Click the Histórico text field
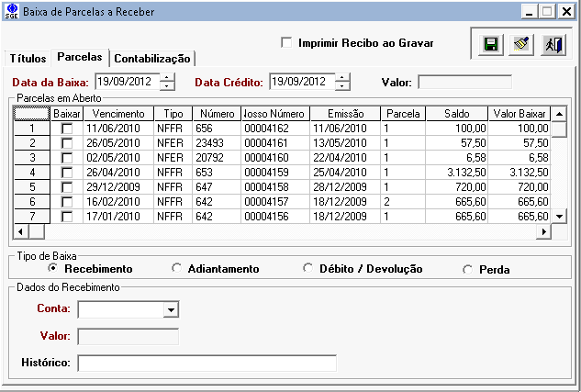This screenshot has width=581, height=392. [x=207, y=363]
